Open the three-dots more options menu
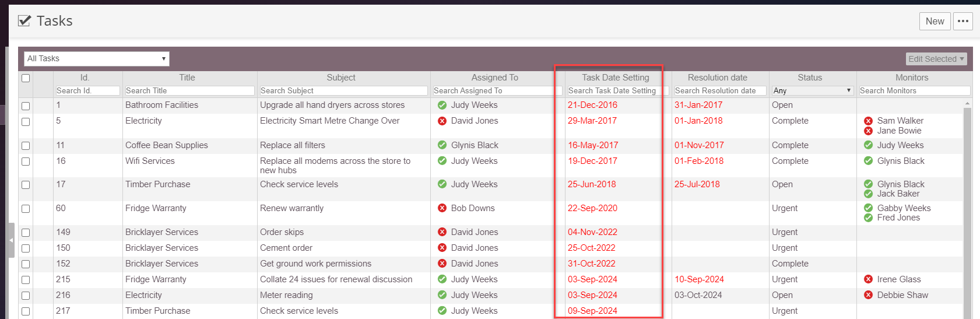 (963, 21)
